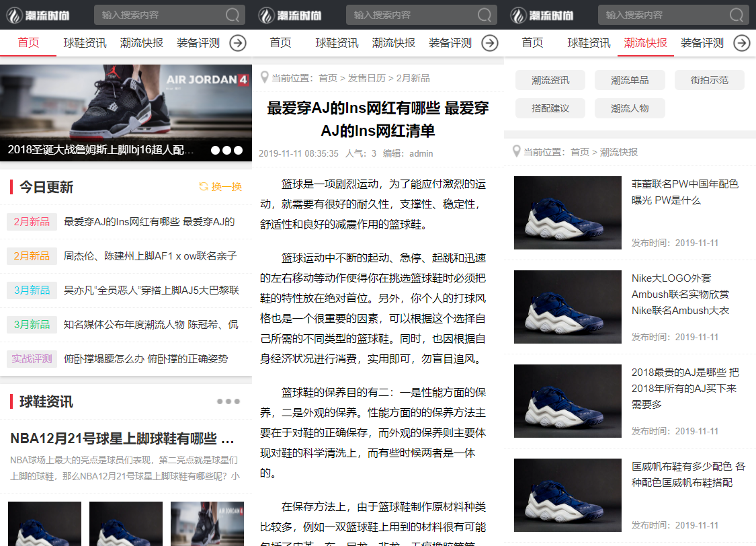Click the nav arrow circle in the middle panel

click(x=490, y=43)
